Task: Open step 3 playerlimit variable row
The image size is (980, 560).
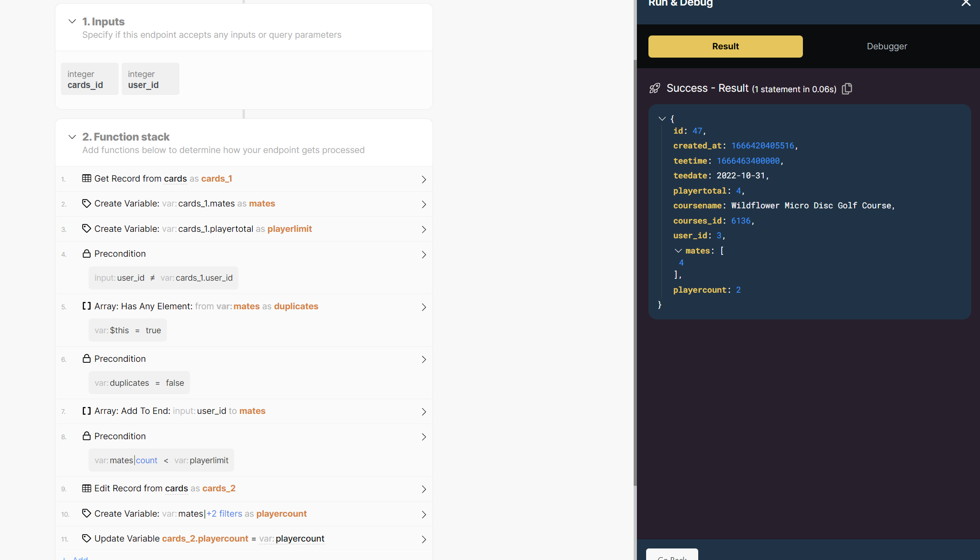Action: 244,229
